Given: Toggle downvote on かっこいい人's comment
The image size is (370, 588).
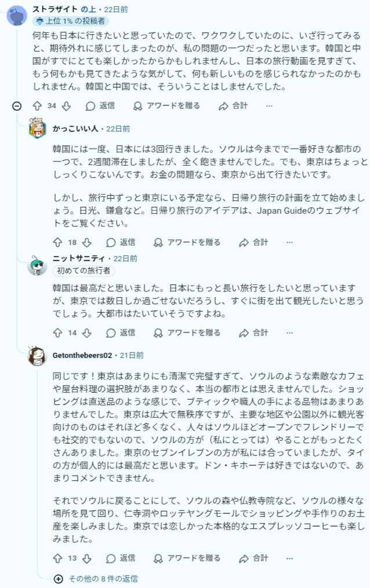Looking at the screenshot, I should click(86, 243).
